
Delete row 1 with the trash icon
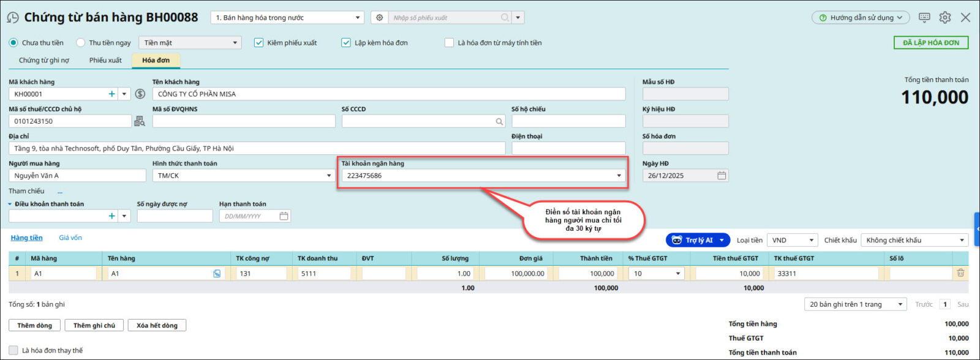click(x=960, y=274)
